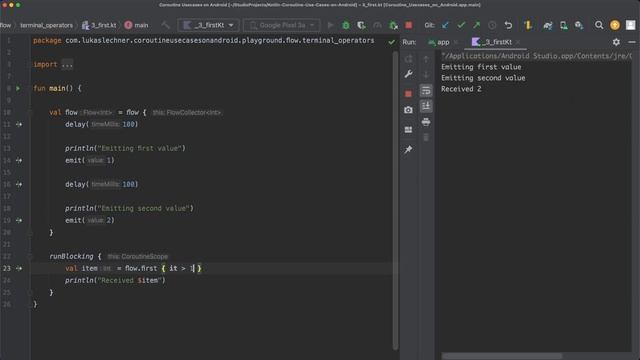Print console output with the printer icon
This screenshot has height=360, width=640.
click(426, 122)
